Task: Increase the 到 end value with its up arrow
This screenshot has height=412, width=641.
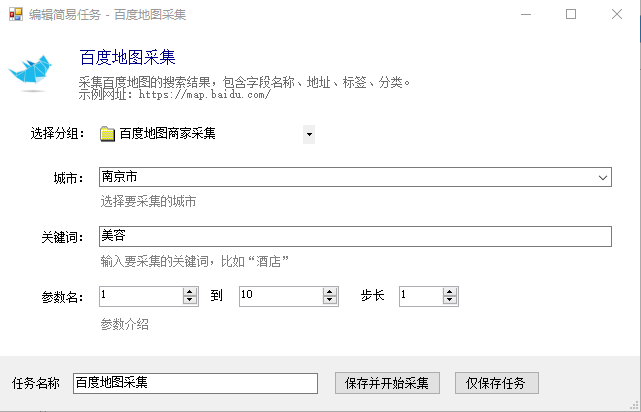Action: click(x=330, y=292)
